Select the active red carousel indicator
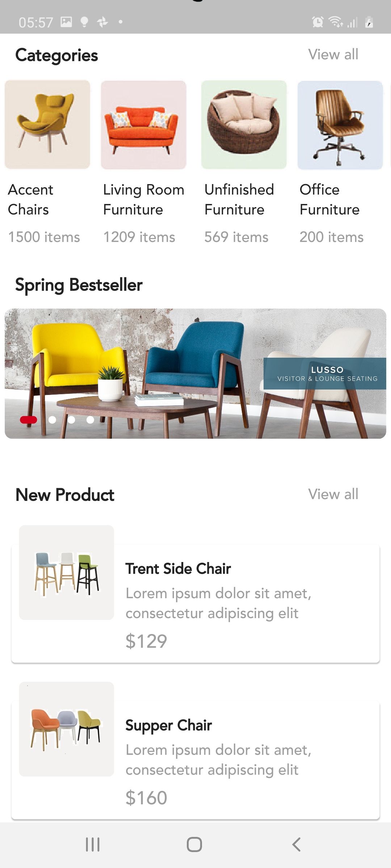This screenshot has height=868, width=391. coord(29,420)
